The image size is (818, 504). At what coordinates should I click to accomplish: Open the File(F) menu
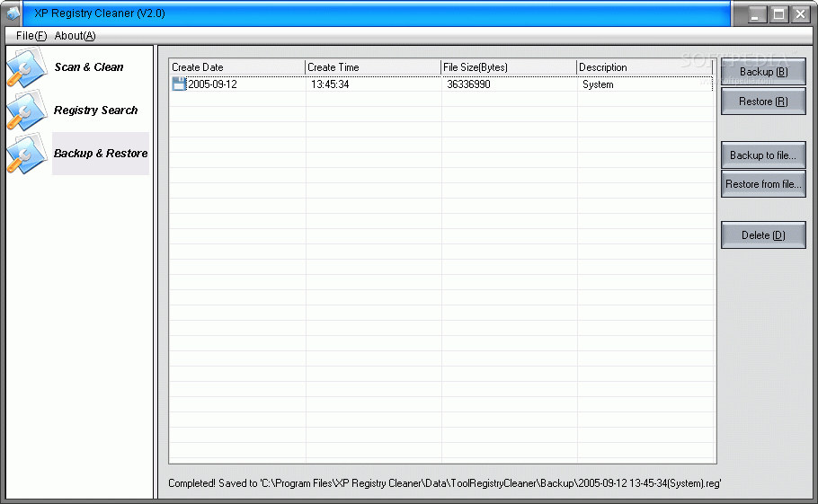click(x=31, y=36)
